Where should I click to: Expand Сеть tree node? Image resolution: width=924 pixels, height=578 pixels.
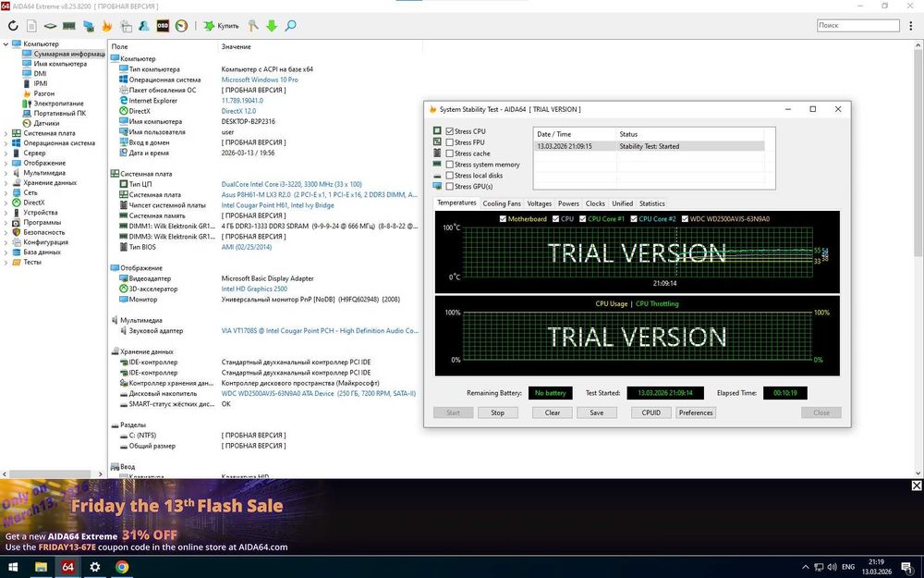click(6, 192)
